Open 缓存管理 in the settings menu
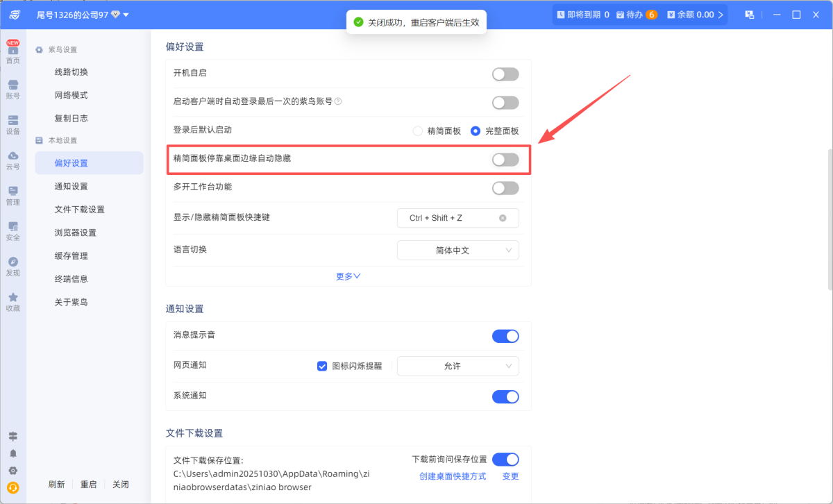The height and width of the screenshot is (504, 833). 71,255
